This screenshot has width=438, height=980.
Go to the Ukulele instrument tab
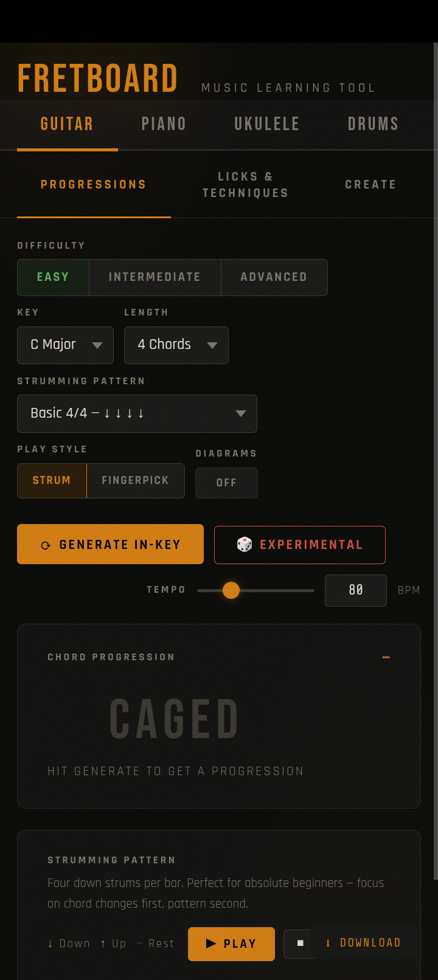(x=267, y=124)
